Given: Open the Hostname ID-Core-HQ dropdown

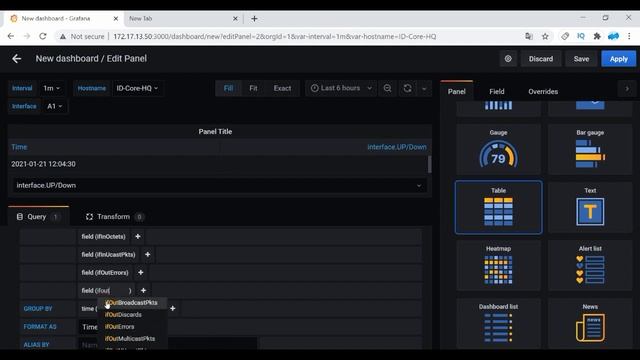Looking at the screenshot, I should click(137, 88).
